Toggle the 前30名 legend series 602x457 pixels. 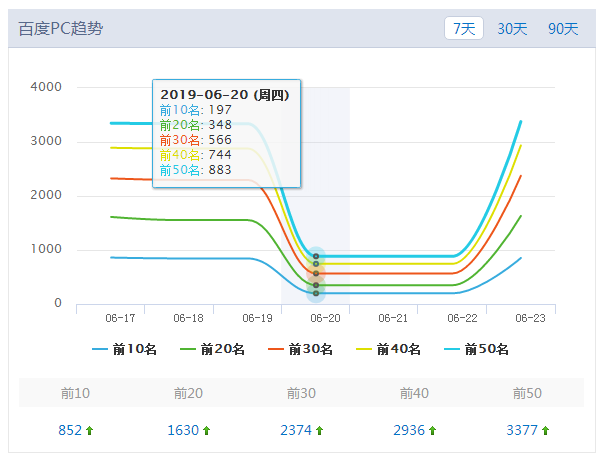point(300,349)
